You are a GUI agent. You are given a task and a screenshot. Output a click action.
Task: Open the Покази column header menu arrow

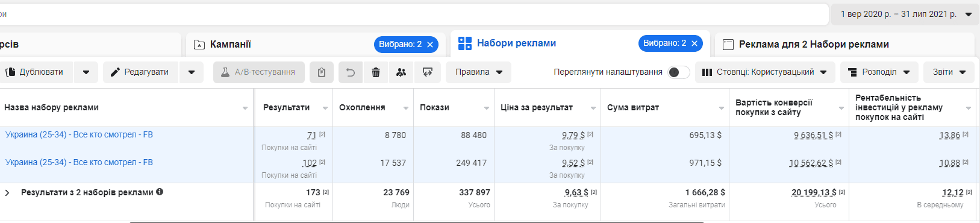pos(487,108)
